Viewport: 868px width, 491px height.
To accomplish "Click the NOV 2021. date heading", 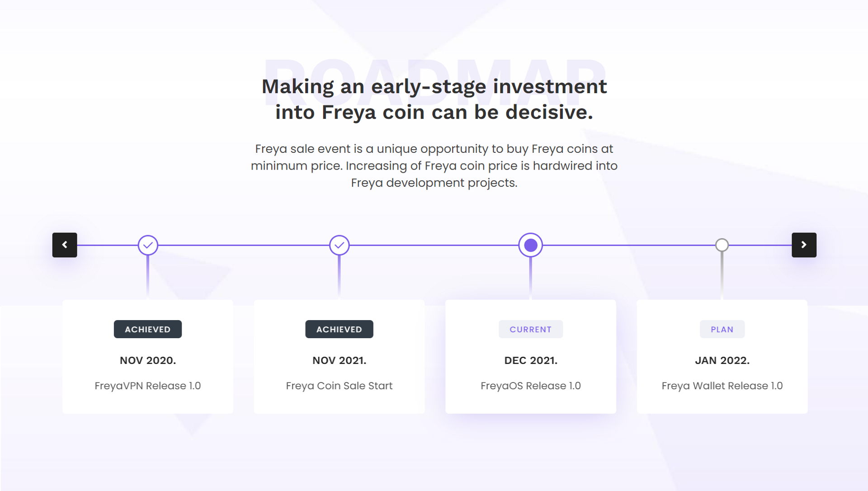I will pyautogui.click(x=339, y=360).
